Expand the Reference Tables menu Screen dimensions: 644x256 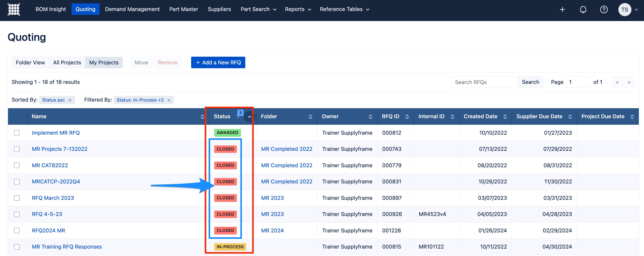(344, 9)
